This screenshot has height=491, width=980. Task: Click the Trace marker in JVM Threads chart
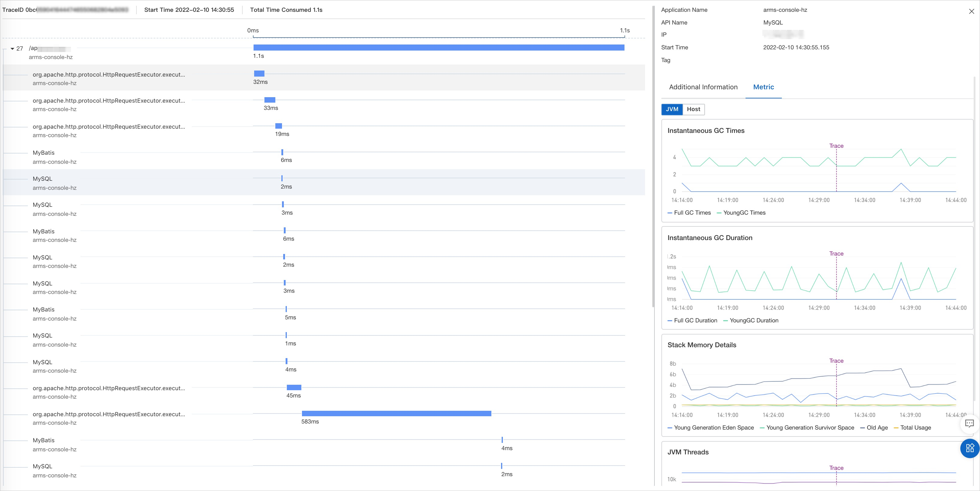point(836,468)
